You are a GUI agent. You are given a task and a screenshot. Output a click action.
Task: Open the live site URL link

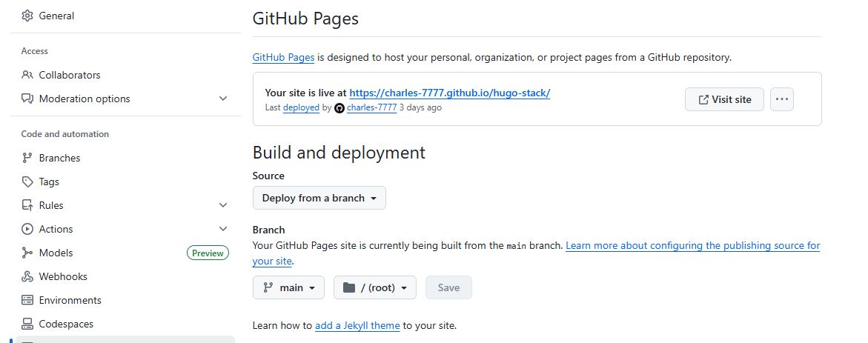pos(449,93)
